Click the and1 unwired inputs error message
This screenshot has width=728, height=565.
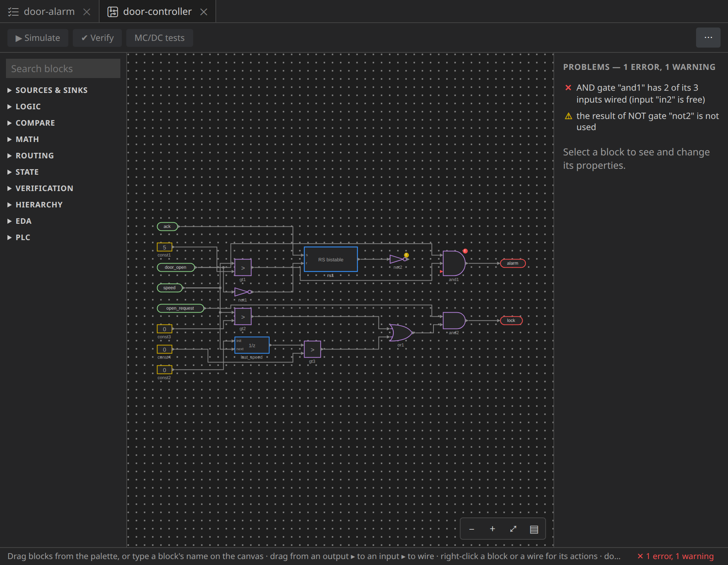(x=642, y=93)
